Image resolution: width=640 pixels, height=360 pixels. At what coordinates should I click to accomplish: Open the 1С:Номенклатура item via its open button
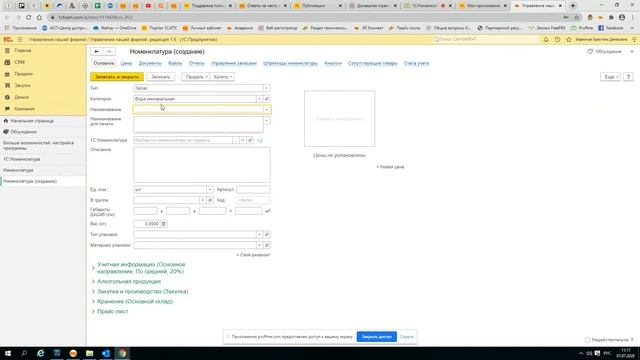tap(250, 140)
